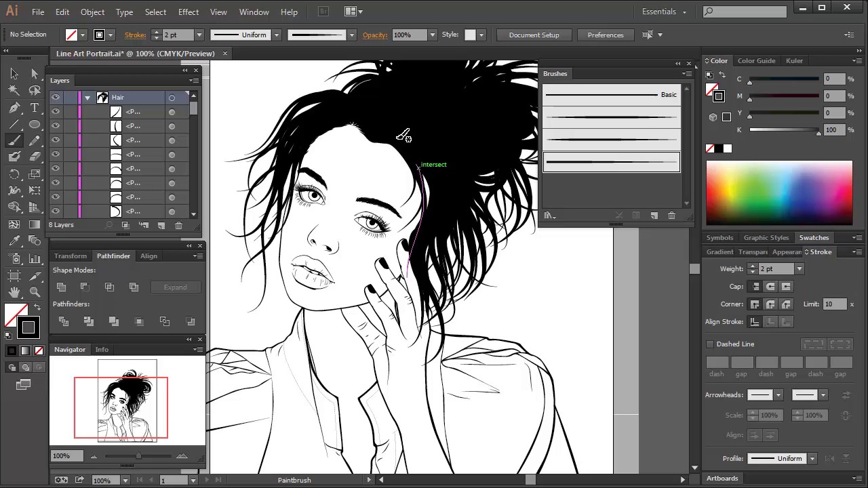The image size is (868, 488).
Task: Select the Pencil tool
Action: coord(35,140)
